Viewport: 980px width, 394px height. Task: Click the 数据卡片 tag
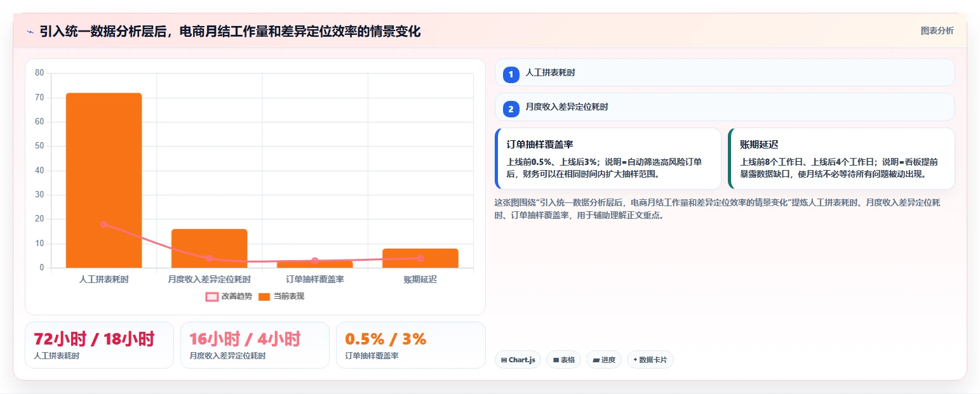click(x=650, y=360)
